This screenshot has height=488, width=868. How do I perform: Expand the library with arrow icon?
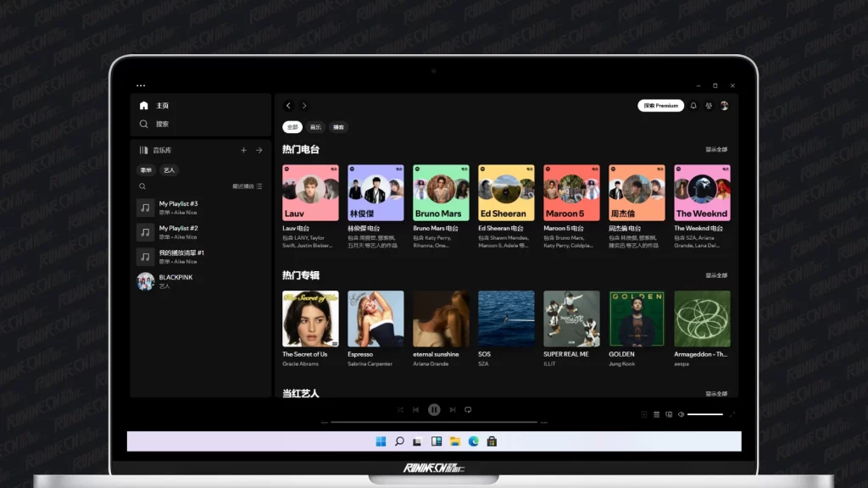point(259,150)
